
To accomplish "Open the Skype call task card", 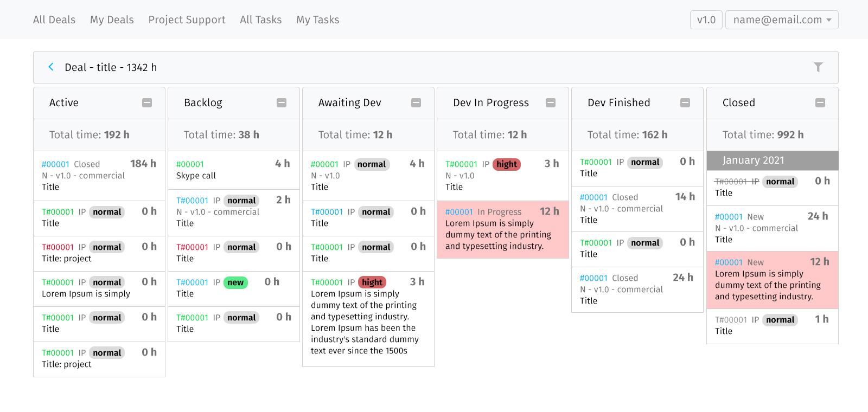I will coord(233,170).
